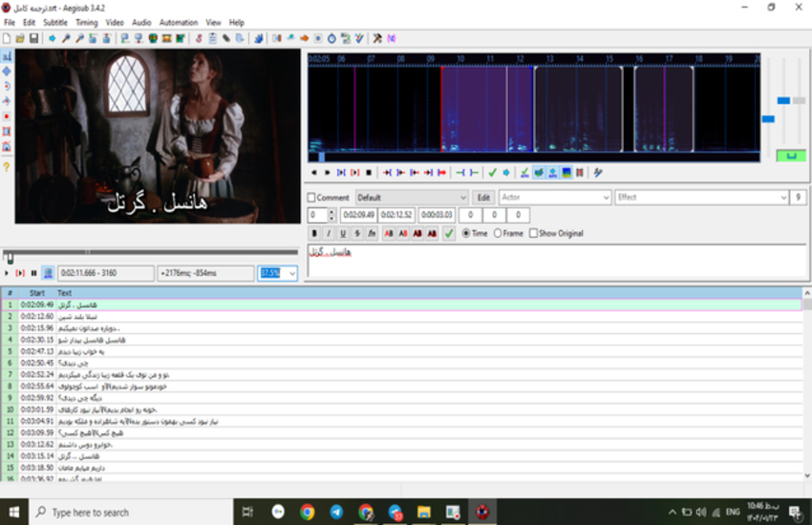Click the video seek bar slider

click(9, 257)
